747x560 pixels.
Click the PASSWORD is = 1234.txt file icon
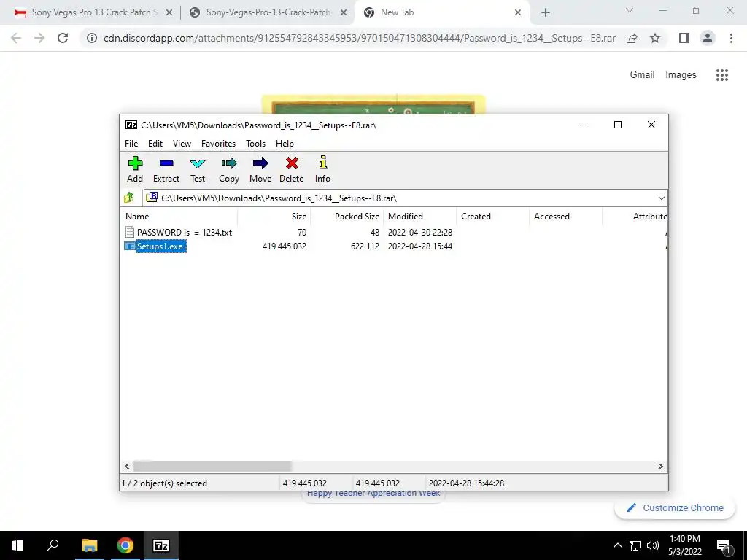tap(130, 232)
